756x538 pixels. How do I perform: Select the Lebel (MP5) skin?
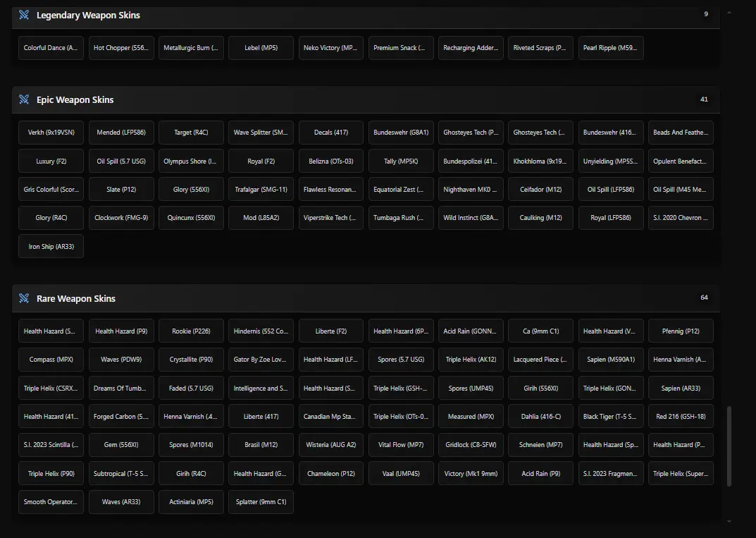[261, 48]
